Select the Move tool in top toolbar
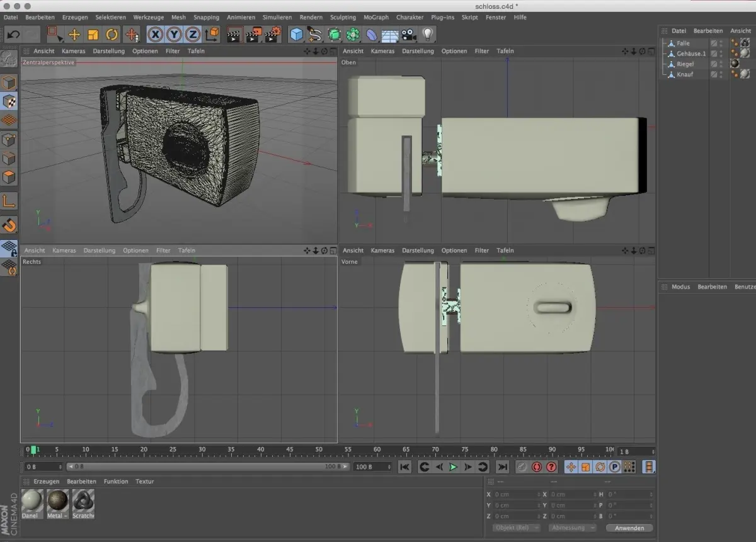 [x=74, y=35]
